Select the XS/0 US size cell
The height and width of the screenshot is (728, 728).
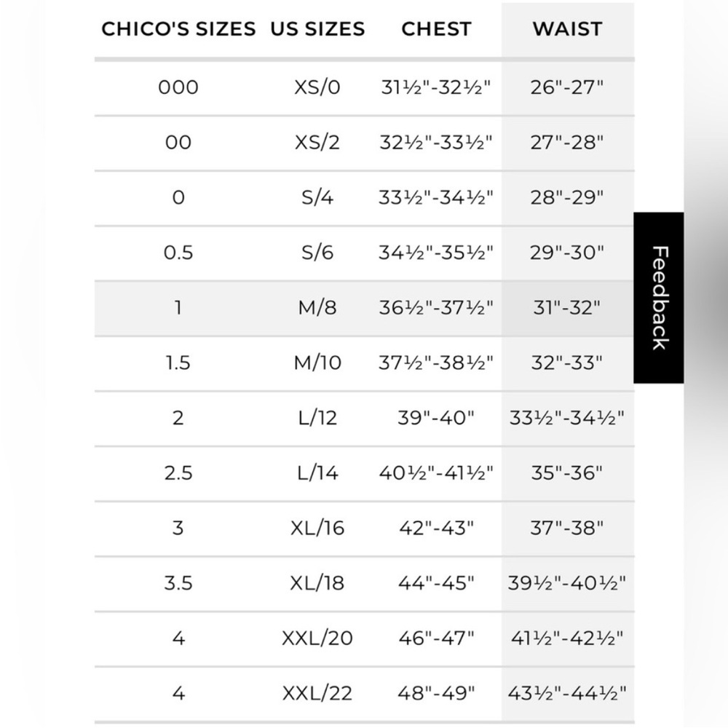click(x=317, y=87)
